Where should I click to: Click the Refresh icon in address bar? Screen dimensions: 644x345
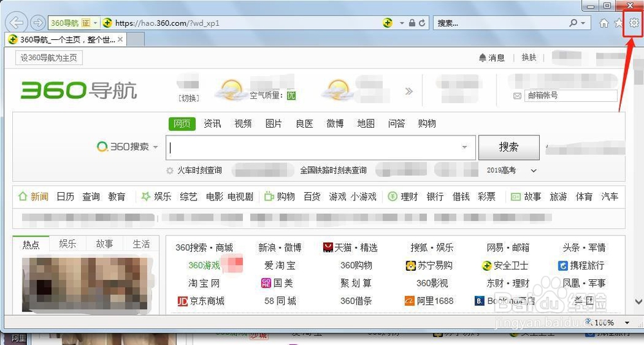click(422, 23)
